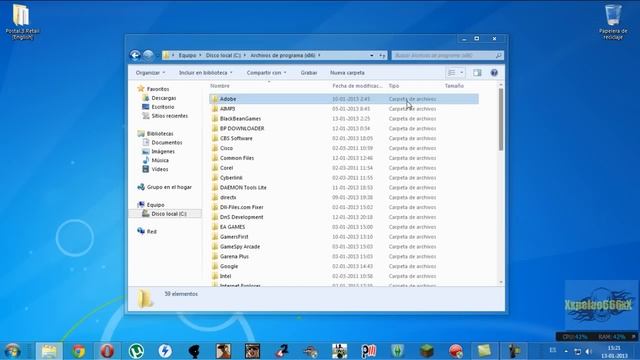Open Opera browser from the taskbar

(x=107, y=351)
